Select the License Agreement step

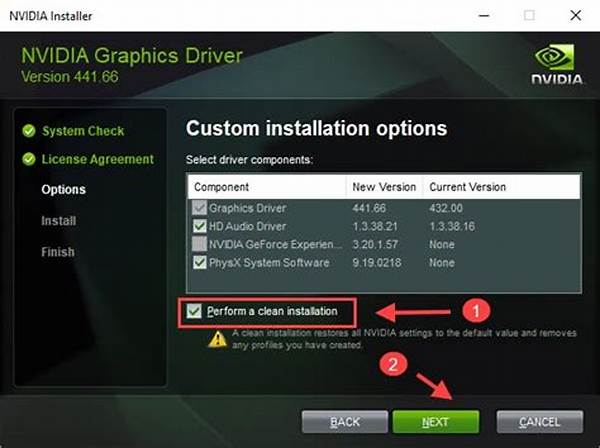click(98, 159)
